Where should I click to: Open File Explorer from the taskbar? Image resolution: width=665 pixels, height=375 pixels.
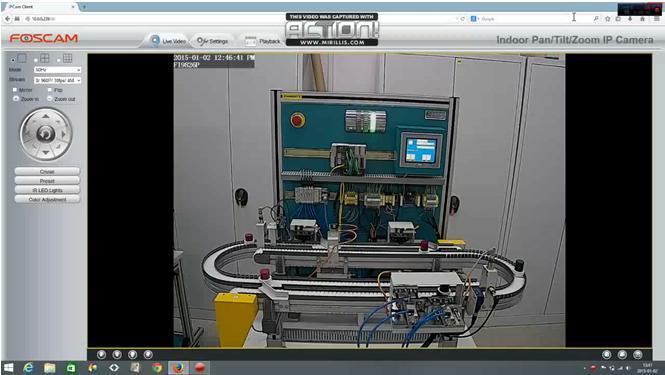coord(50,368)
